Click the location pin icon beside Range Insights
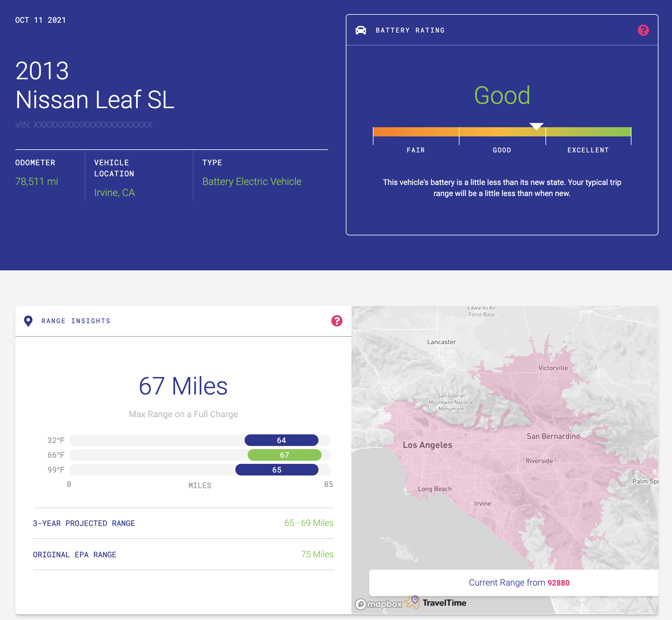The height and width of the screenshot is (620, 672). point(28,321)
